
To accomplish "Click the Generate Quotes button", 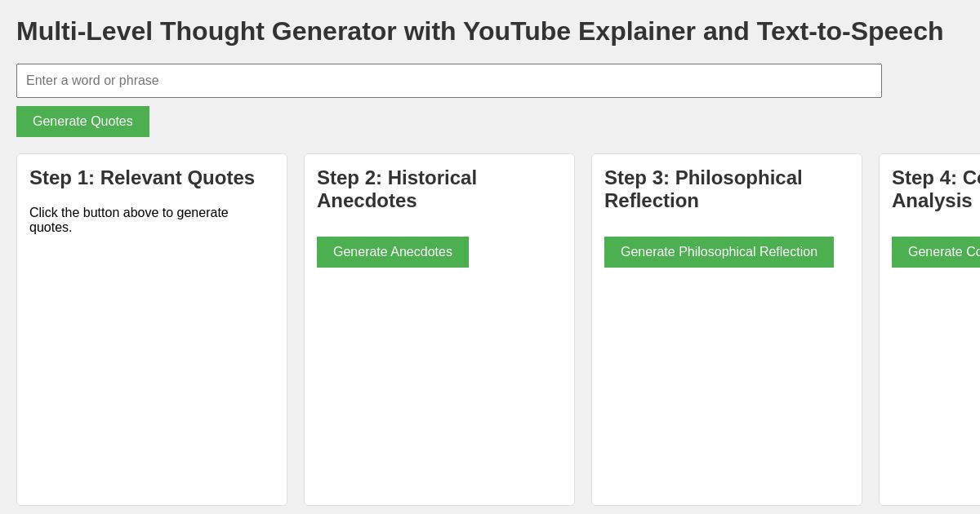I will click(82, 122).
